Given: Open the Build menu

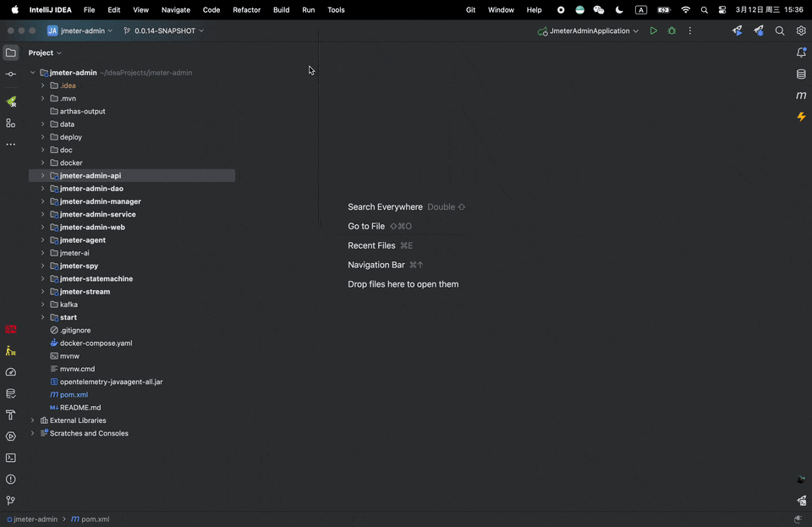Looking at the screenshot, I should [x=281, y=10].
